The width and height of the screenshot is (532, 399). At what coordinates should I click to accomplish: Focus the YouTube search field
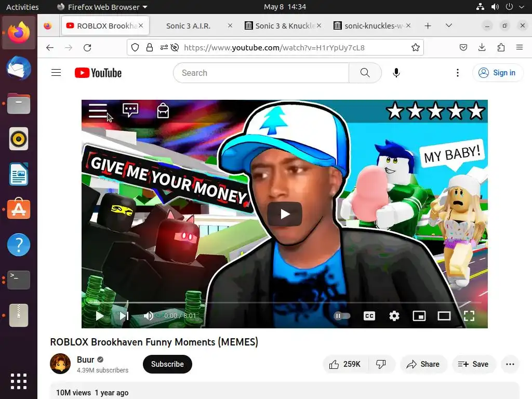261,73
